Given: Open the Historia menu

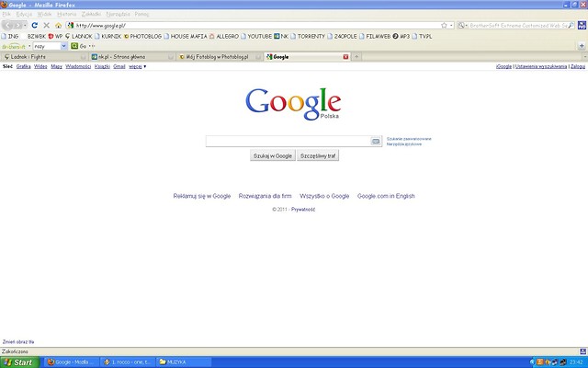Looking at the screenshot, I should click(67, 14).
